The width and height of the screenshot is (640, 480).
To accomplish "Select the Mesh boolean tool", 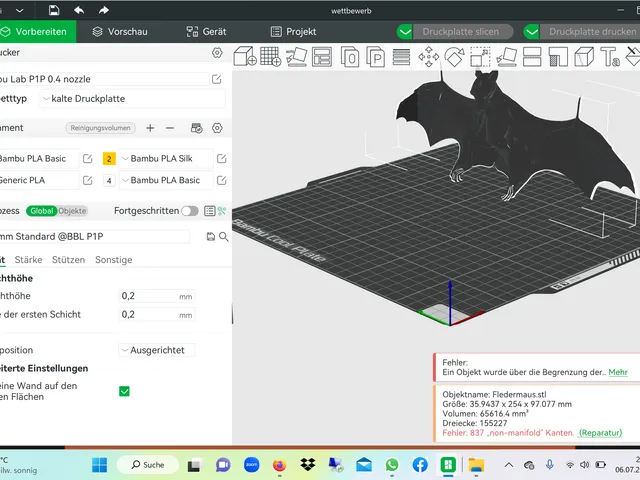I will pos(558,57).
